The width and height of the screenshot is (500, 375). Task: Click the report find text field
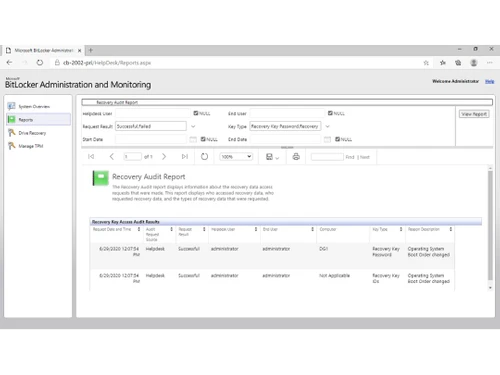coord(327,157)
